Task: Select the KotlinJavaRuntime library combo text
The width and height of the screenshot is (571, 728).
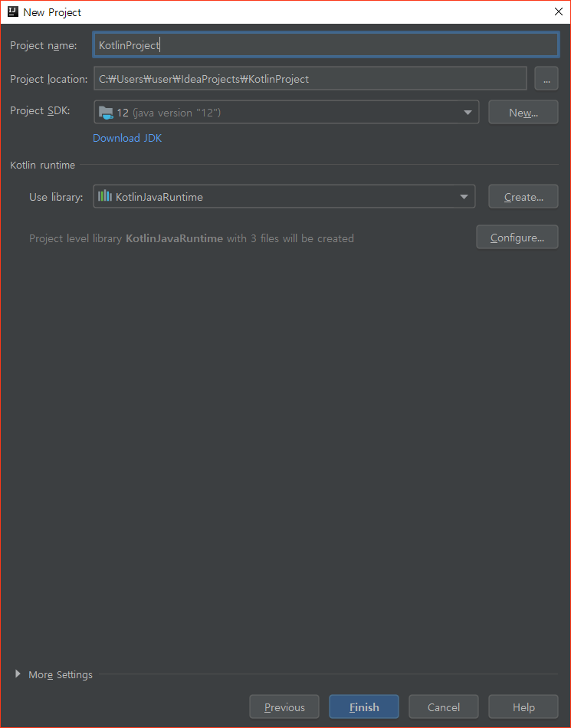Action: click(159, 197)
